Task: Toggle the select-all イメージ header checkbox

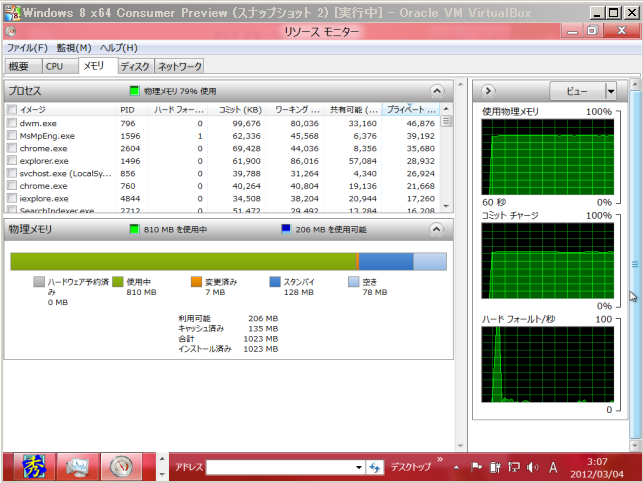Action: tap(12, 109)
